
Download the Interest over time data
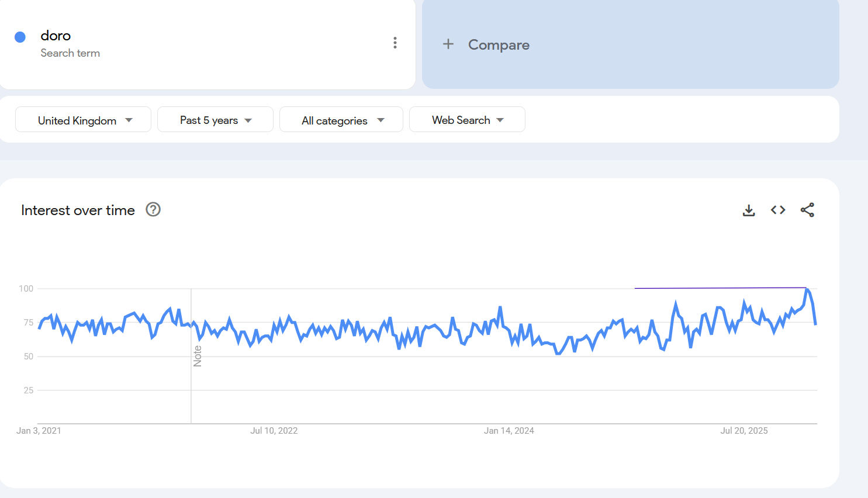[749, 210]
